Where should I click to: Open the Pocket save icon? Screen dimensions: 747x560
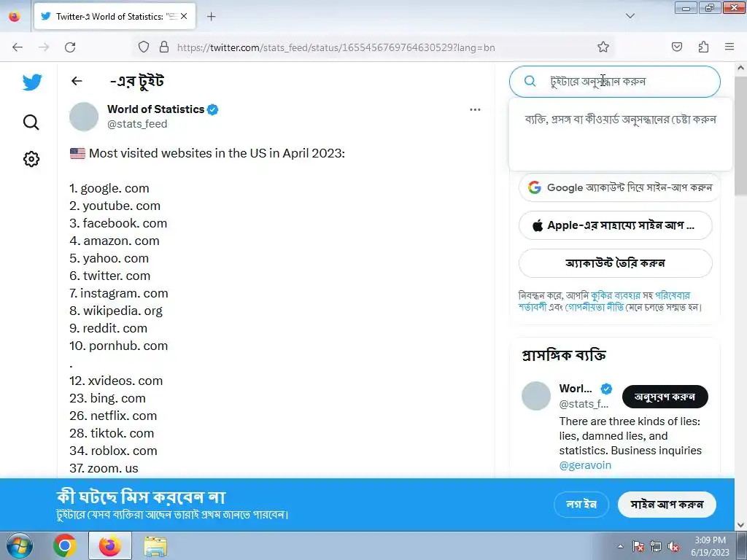click(677, 47)
